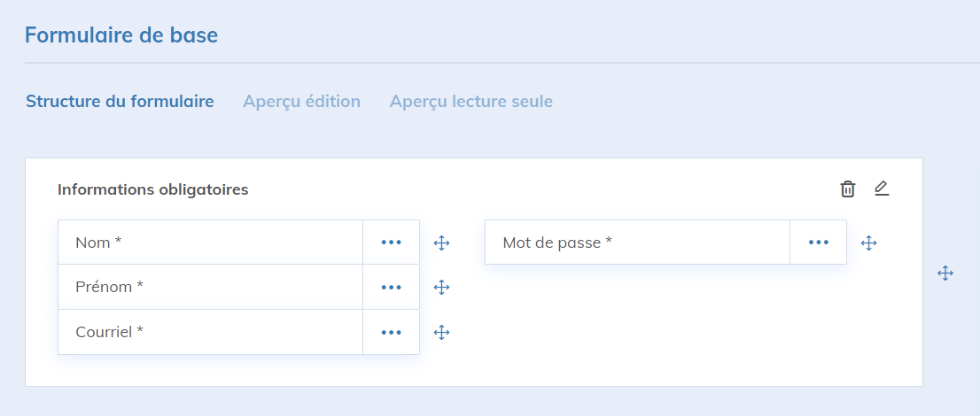Switch to Aperçu lecture seule tab

pos(471,102)
